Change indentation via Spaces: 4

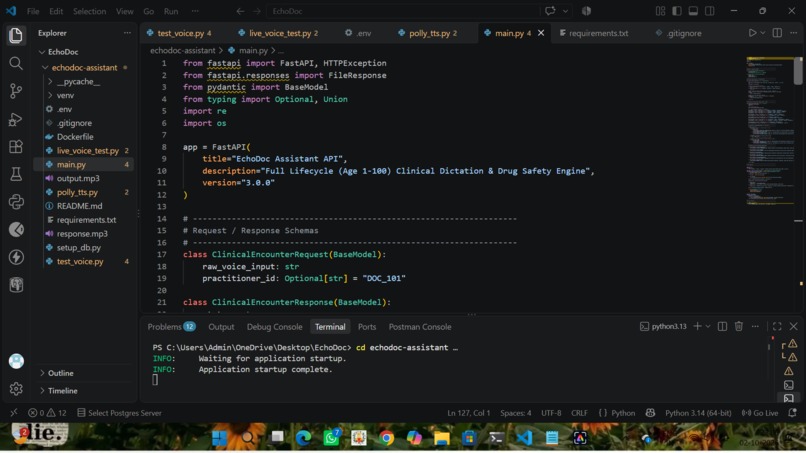(x=516, y=413)
